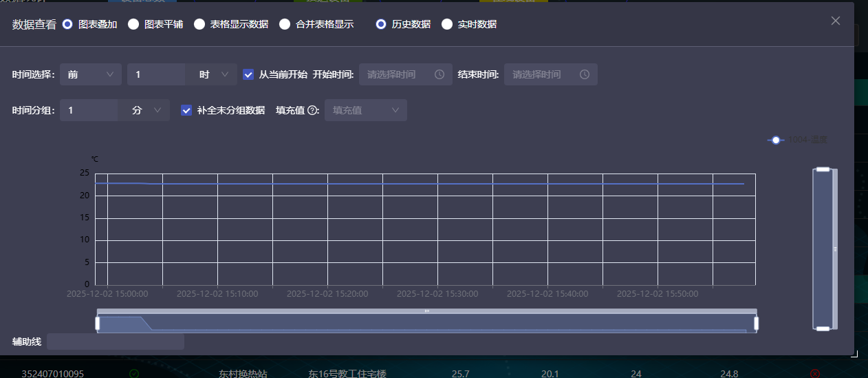Close the 数据查看 dialog

tap(836, 21)
